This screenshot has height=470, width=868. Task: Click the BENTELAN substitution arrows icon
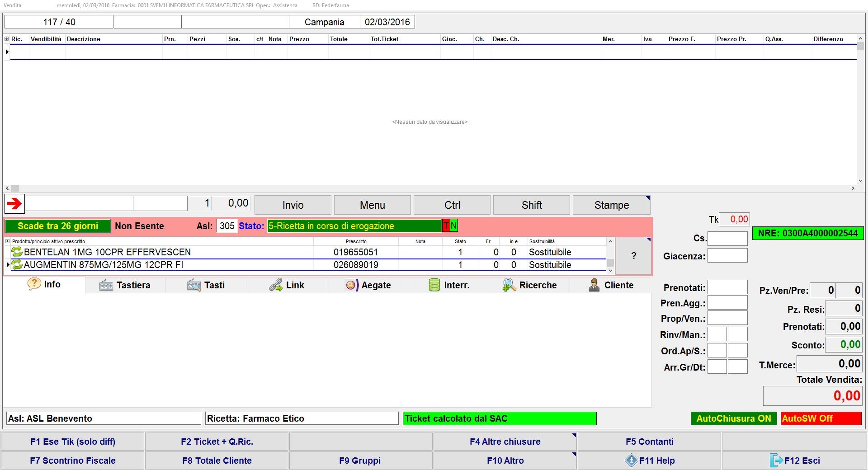point(17,252)
